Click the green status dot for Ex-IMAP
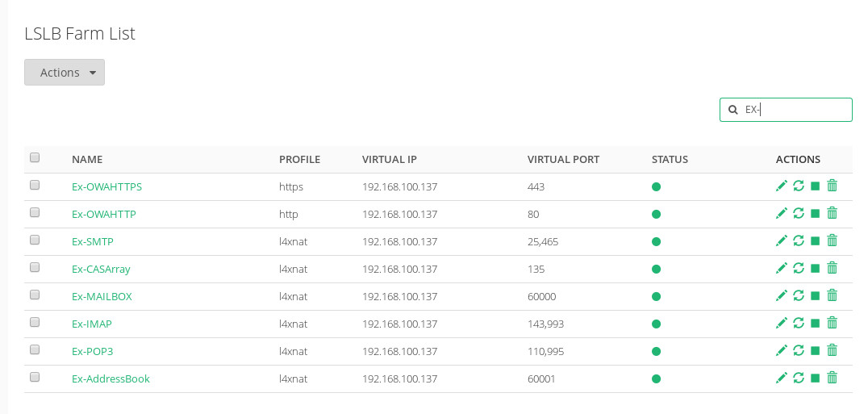 (656, 324)
